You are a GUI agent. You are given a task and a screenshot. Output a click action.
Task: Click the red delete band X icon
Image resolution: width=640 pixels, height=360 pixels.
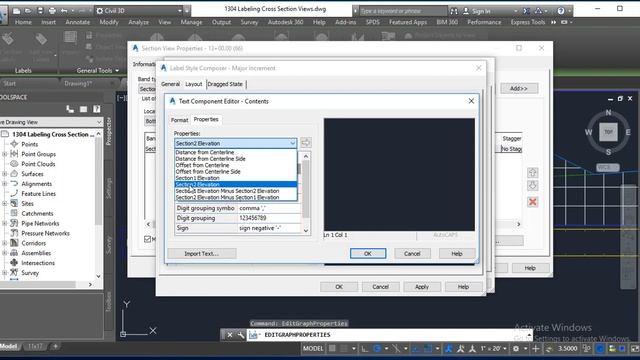532,202
